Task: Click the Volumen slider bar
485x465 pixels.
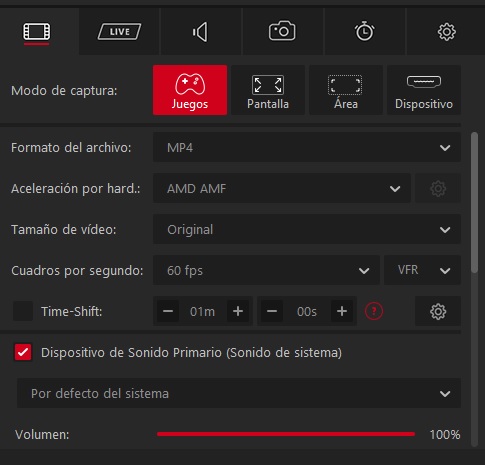Action: click(x=286, y=434)
